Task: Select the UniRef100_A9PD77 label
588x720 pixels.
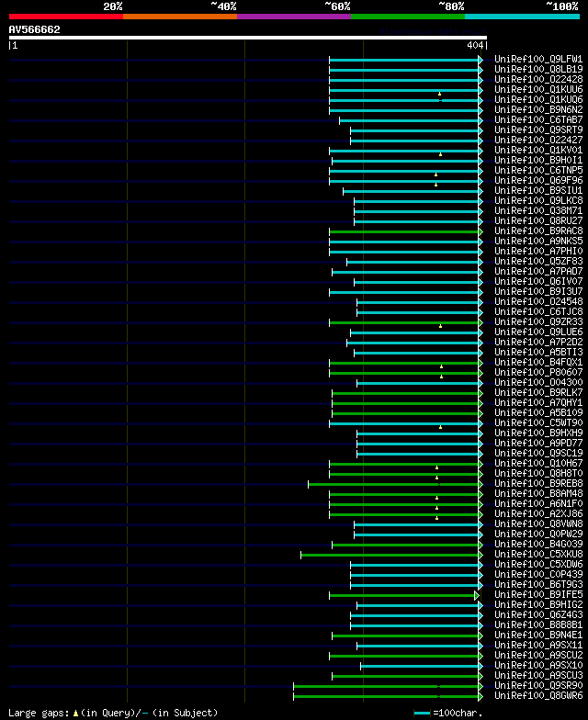Action: coord(538,443)
